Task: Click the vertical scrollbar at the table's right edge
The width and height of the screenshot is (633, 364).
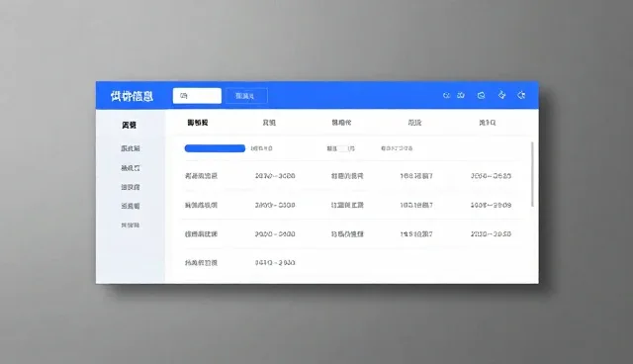Action: point(532,174)
